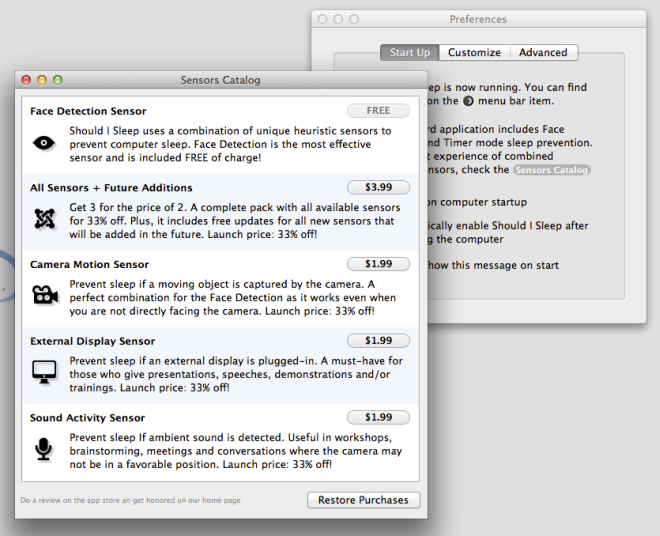Click the All Sensors bundle icon
This screenshot has width=660, height=536.
tap(45, 219)
